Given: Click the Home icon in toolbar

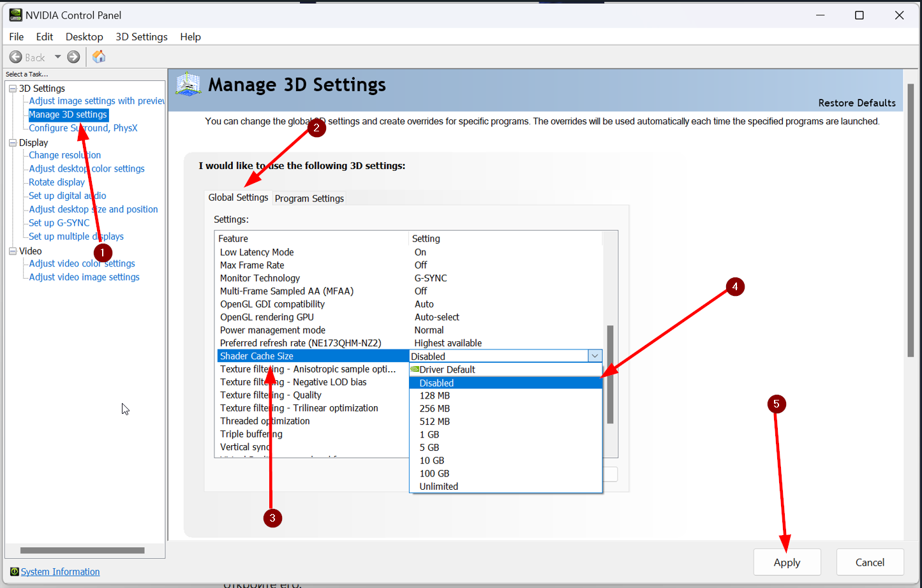Looking at the screenshot, I should point(99,57).
